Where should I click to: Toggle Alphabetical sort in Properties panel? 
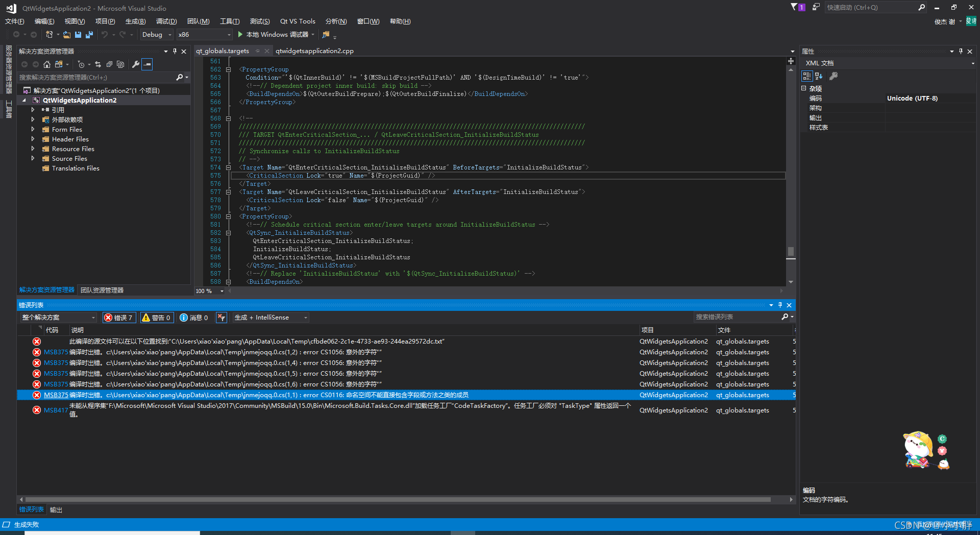(819, 76)
